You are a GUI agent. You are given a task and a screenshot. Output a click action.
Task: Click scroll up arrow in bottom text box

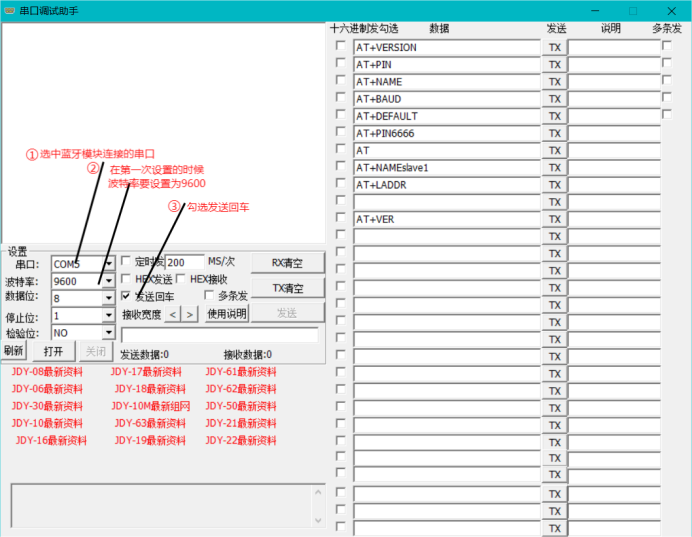click(318, 492)
